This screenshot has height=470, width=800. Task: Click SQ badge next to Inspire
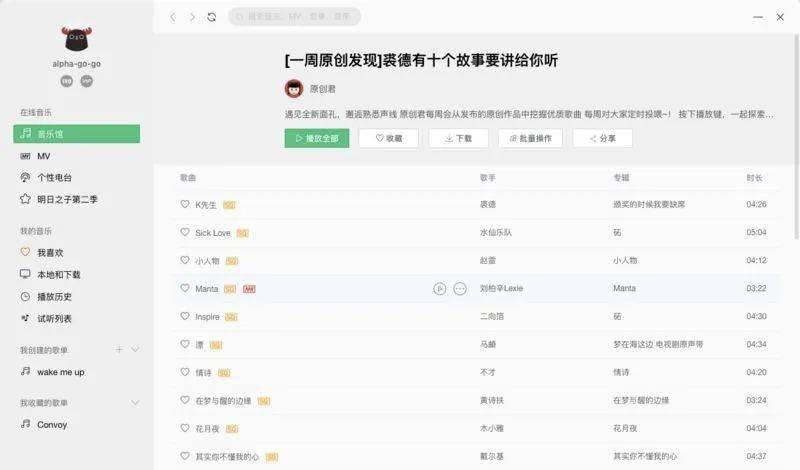click(231, 317)
